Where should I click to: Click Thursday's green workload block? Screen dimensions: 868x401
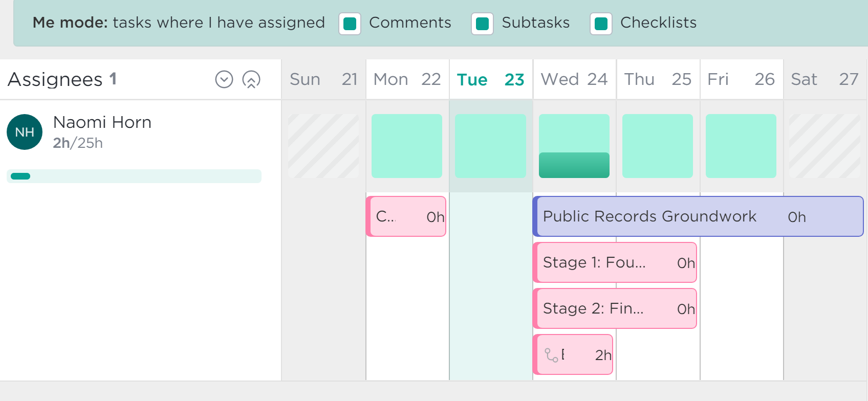point(658,146)
